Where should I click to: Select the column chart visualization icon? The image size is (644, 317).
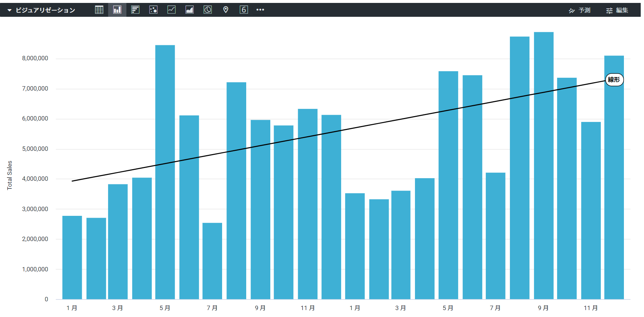(x=117, y=10)
